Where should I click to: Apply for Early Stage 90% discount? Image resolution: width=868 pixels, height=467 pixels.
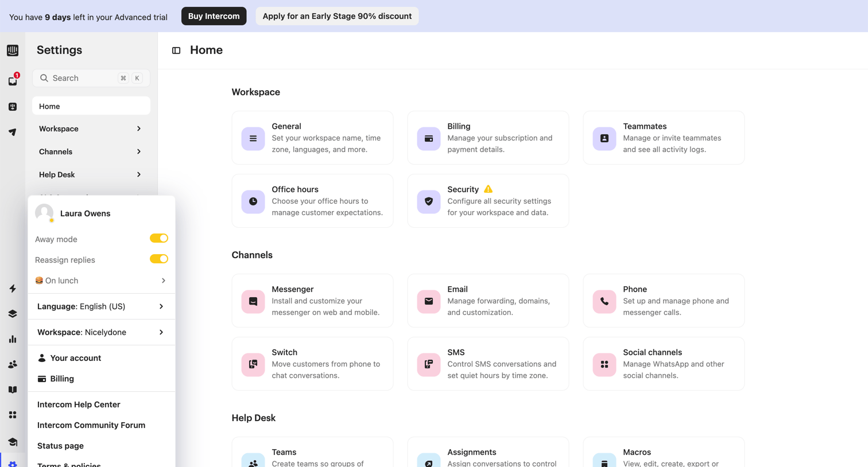(x=337, y=16)
